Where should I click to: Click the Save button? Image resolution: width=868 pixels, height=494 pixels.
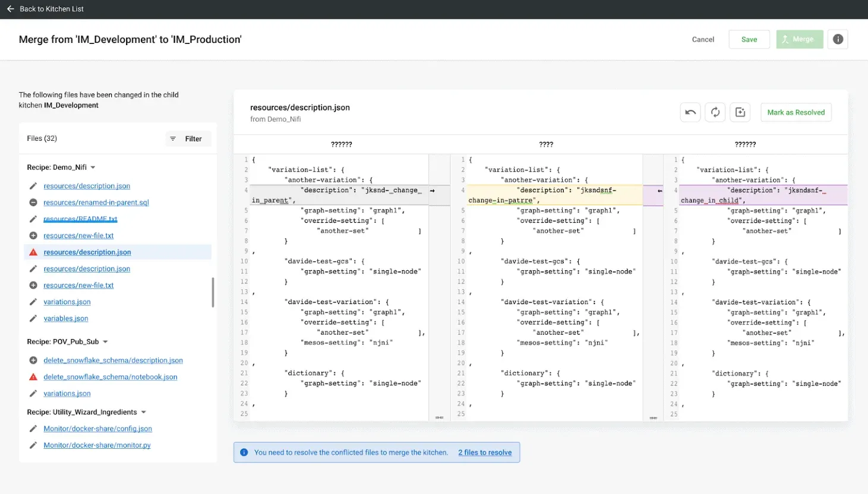pyautogui.click(x=749, y=39)
